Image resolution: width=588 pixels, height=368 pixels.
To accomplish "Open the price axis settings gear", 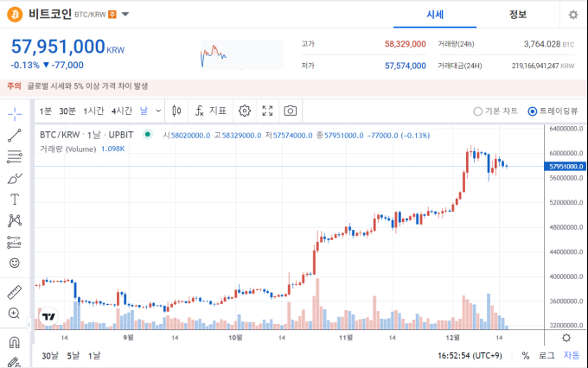I will (566, 338).
